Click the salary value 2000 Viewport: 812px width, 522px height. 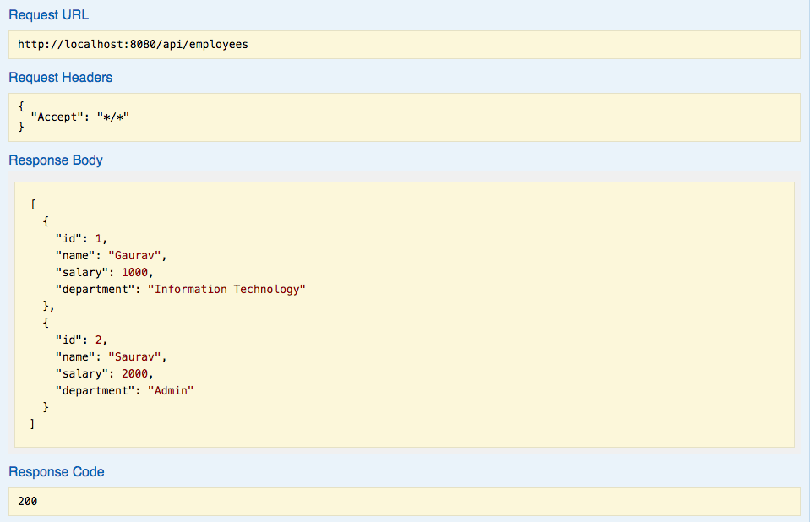click(x=134, y=374)
